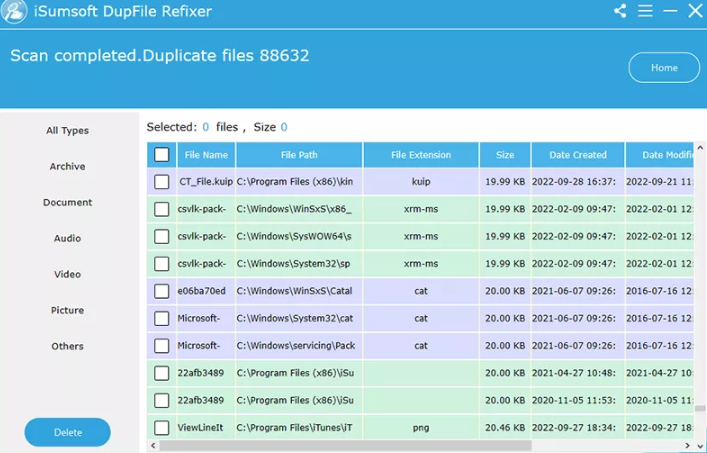707x453 pixels.
Task: Select the All Types category
Action: click(68, 130)
